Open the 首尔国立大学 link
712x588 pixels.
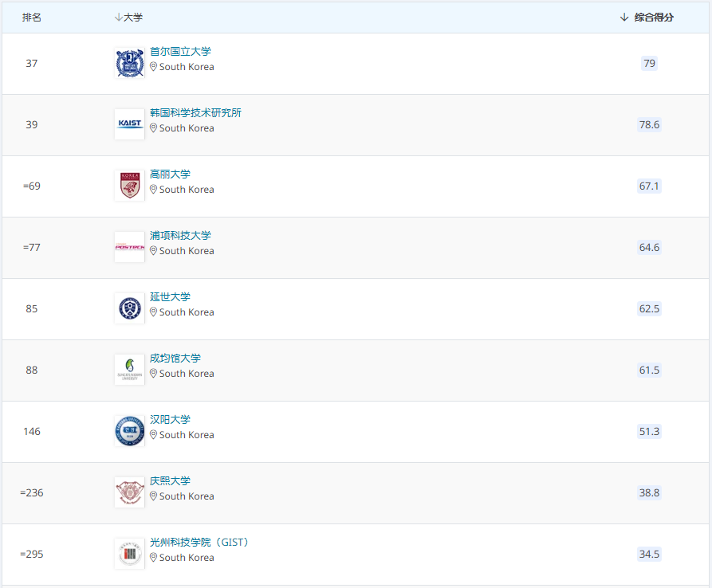[x=180, y=51]
